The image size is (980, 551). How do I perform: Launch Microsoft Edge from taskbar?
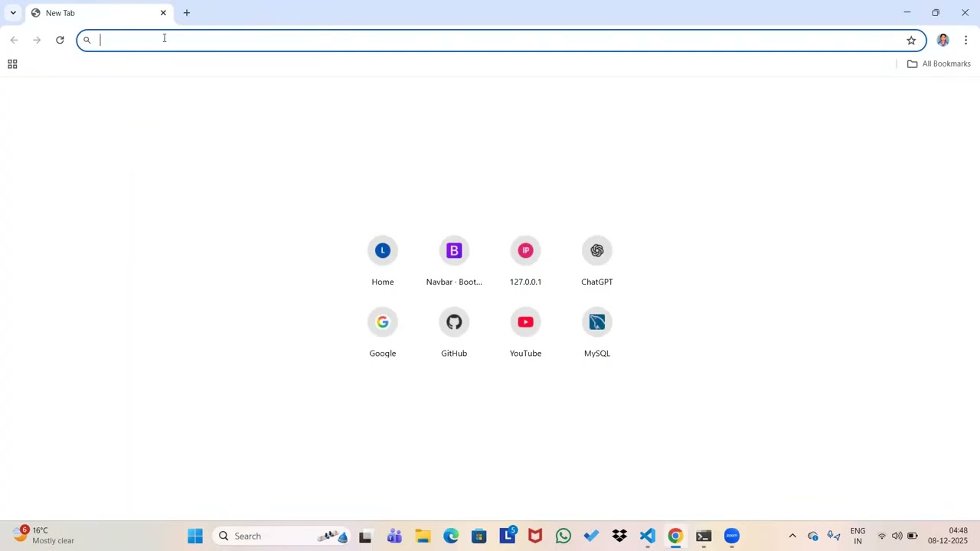coord(451,536)
